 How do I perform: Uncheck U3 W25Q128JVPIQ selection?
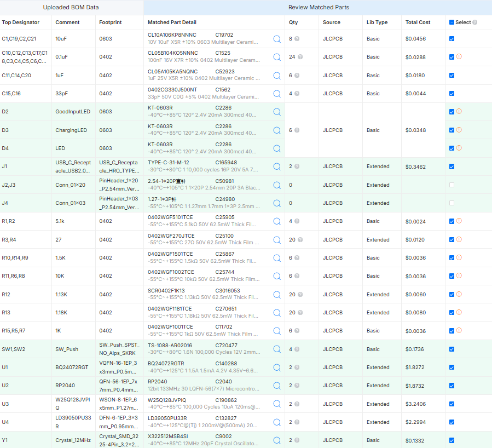pyautogui.click(x=452, y=404)
